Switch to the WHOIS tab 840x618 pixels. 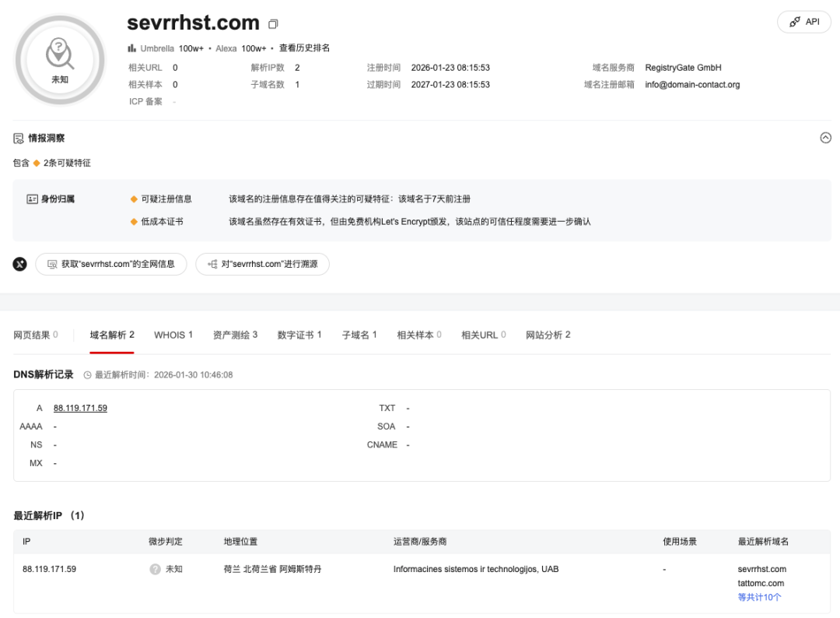(x=173, y=335)
